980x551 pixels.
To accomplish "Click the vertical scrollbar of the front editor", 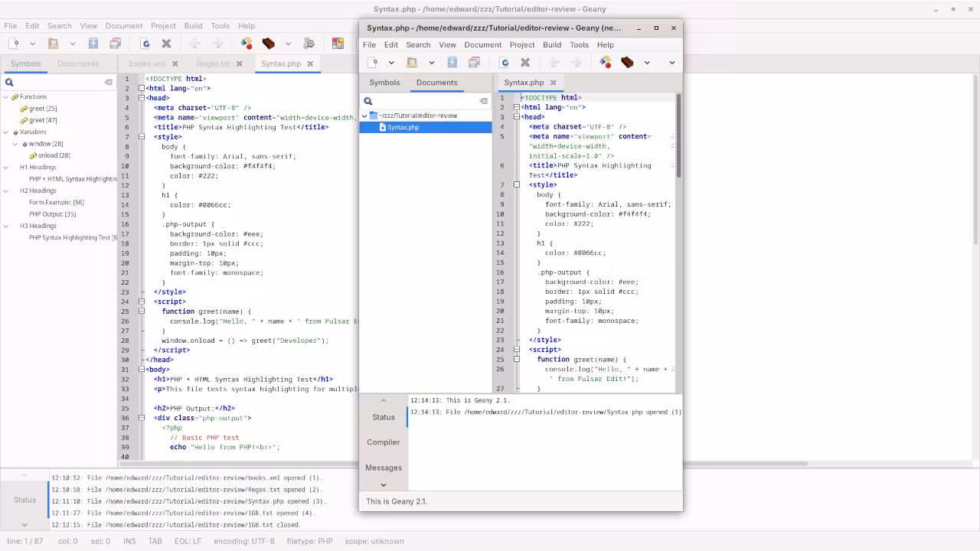I will (x=678, y=230).
